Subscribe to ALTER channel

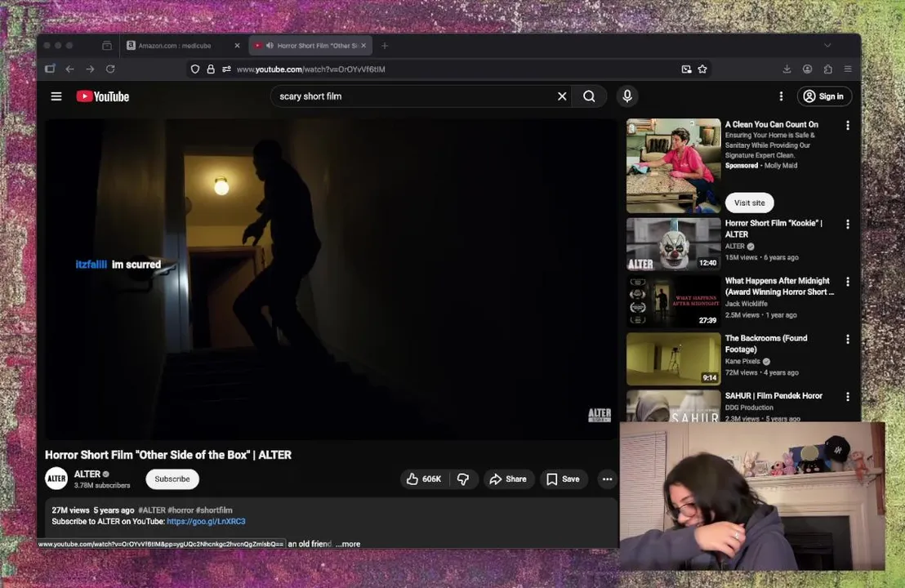pyautogui.click(x=172, y=479)
